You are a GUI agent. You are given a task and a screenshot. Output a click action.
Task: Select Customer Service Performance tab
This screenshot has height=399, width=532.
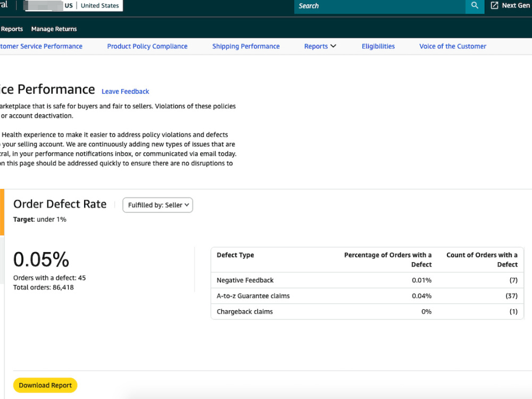pos(41,46)
